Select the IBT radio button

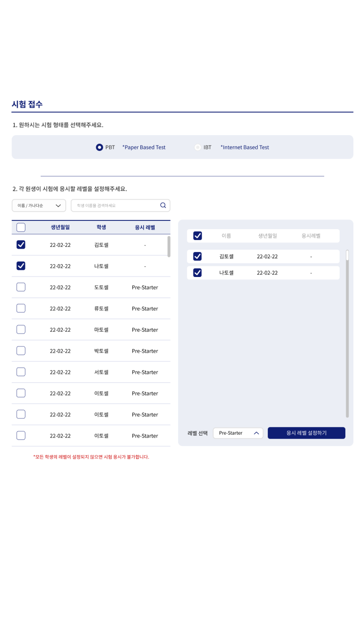(197, 147)
